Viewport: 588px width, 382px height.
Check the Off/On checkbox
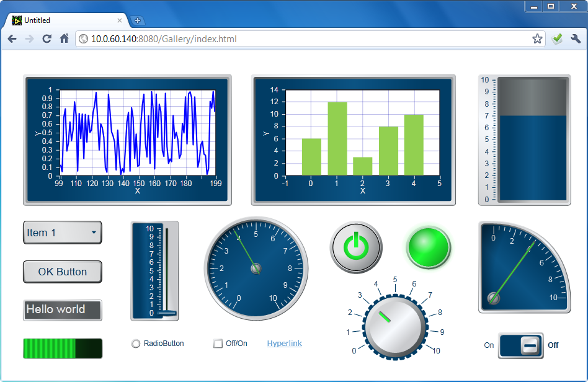pos(218,344)
